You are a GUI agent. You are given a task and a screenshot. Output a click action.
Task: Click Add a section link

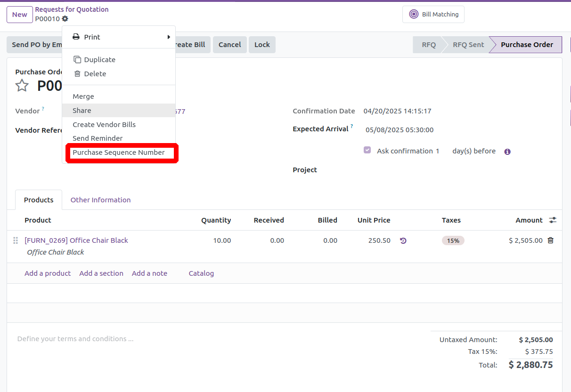pyautogui.click(x=101, y=273)
